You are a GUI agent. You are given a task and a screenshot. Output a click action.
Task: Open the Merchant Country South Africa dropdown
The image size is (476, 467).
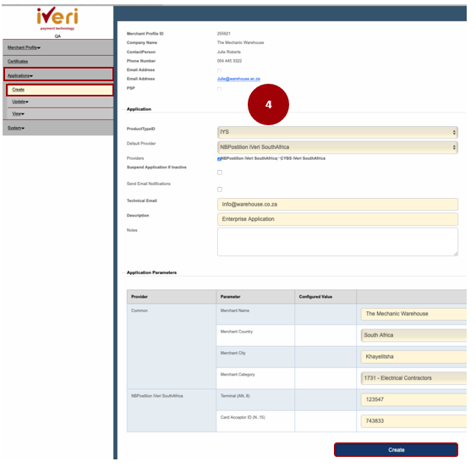click(413, 335)
